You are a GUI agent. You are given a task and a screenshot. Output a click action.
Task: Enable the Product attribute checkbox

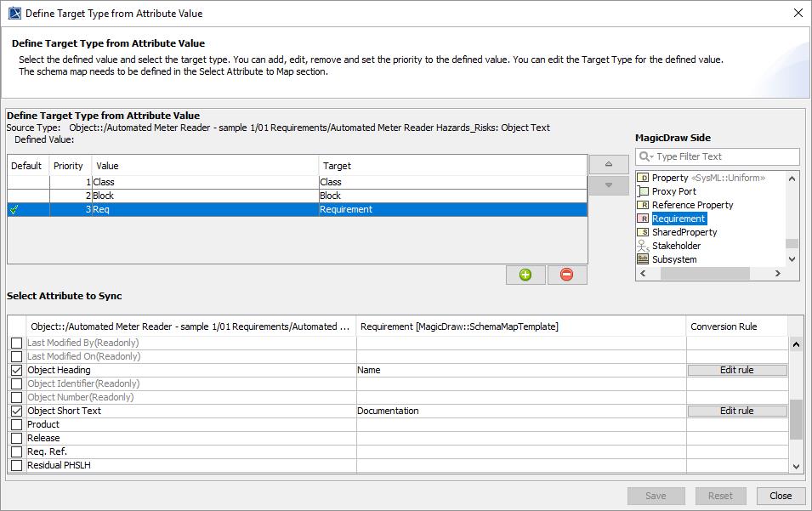click(16, 424)
